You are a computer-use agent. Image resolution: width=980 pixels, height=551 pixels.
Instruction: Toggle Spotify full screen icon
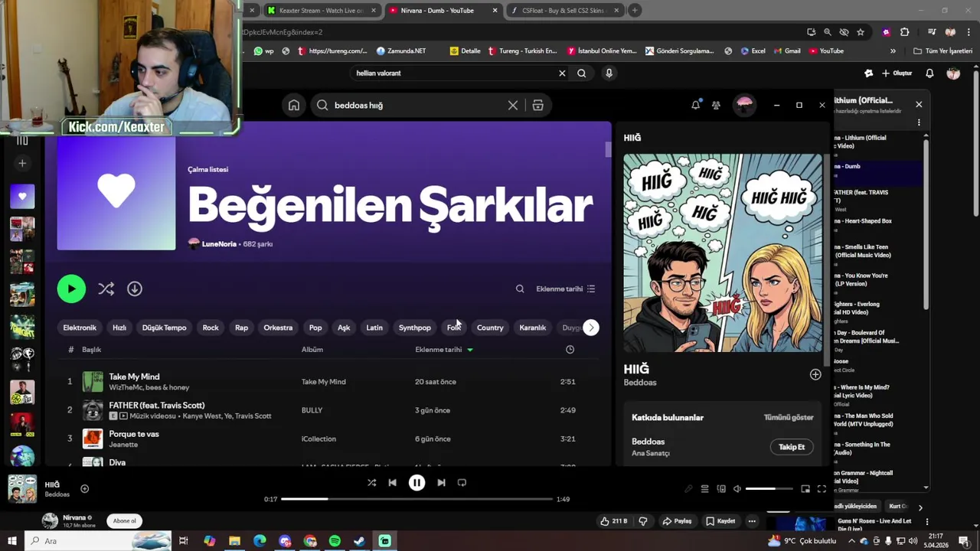[822, 489]
